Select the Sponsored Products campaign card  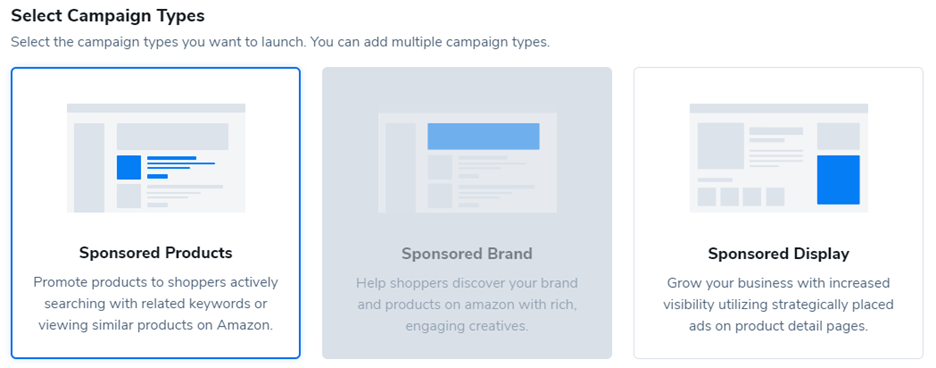coord(156,213)
